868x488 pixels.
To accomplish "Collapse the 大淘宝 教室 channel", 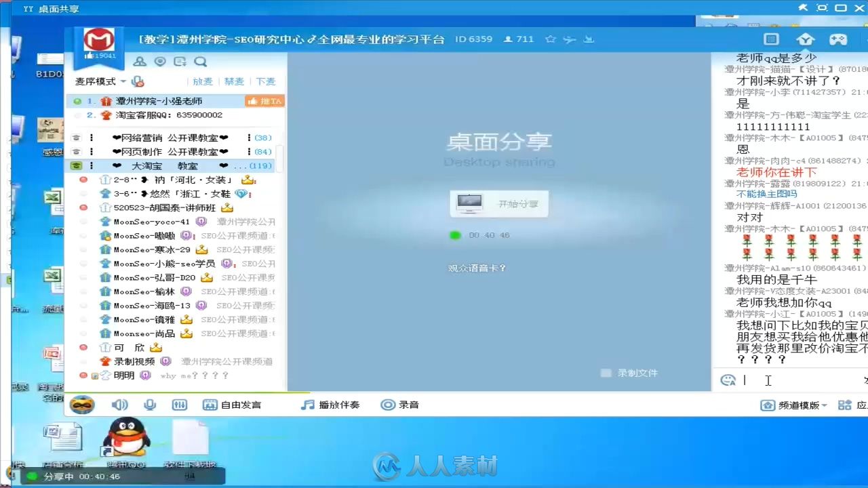I will (171, 166).
